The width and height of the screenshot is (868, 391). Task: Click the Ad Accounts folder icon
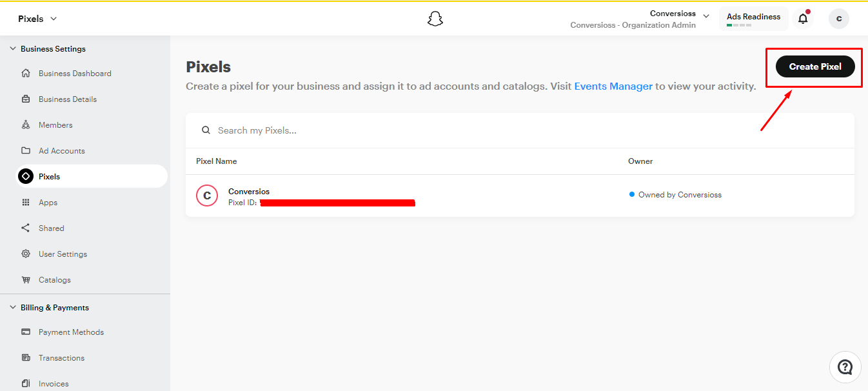[26, 151]
